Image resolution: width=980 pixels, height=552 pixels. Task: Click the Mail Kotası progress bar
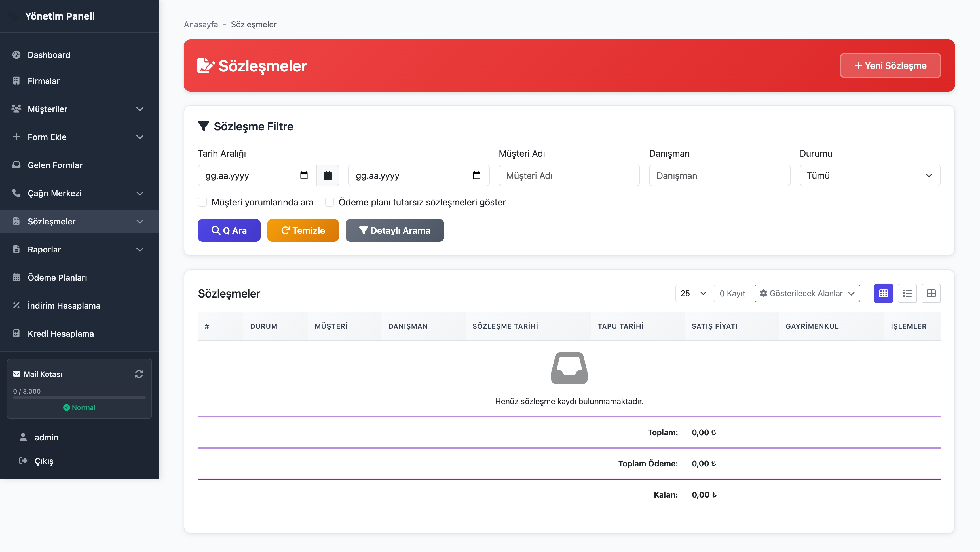coord(79,398)
